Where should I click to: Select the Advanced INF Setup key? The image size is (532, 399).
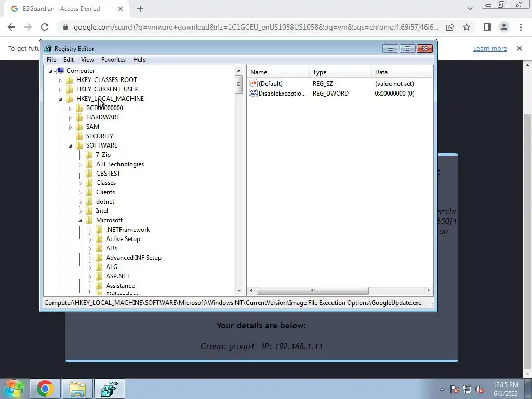tap(134, 258)
